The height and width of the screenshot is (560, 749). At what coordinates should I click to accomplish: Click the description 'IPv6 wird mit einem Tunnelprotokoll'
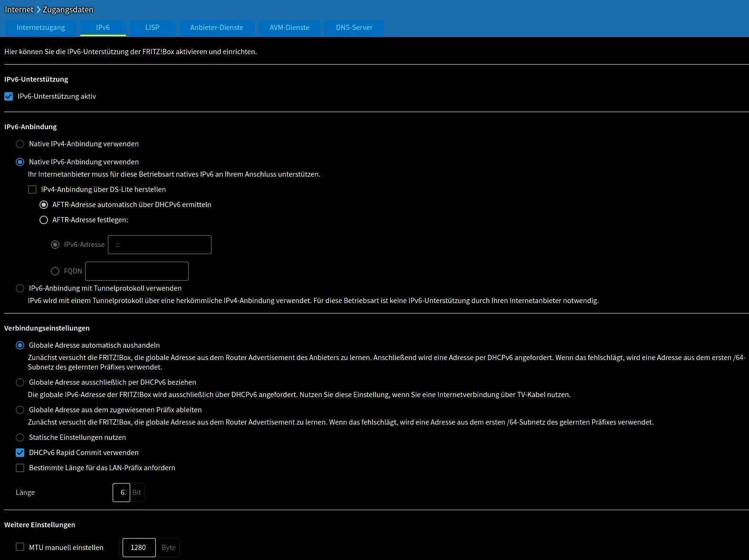tap(313, 301)
